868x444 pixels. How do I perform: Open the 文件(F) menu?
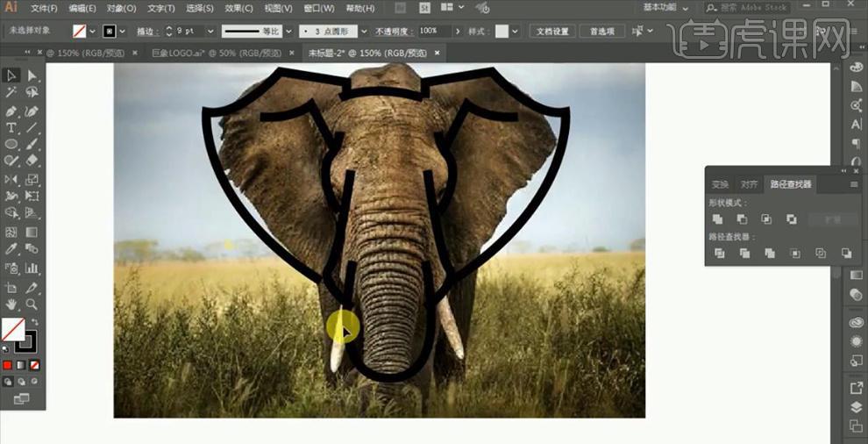45,8
